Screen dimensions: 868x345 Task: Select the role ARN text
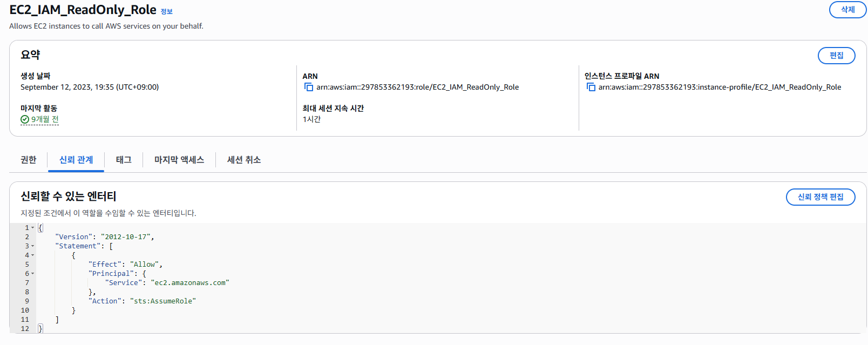(417, 87)
